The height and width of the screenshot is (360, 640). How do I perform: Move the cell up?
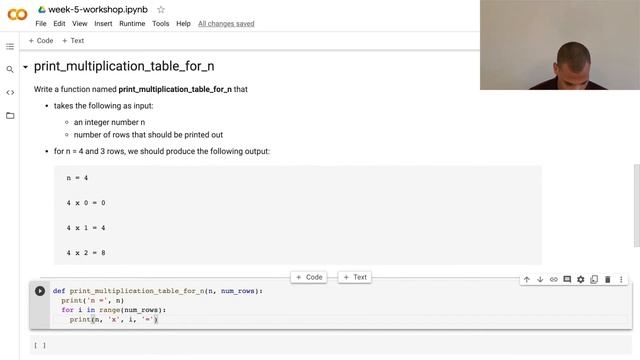click(x=527, y=280)
